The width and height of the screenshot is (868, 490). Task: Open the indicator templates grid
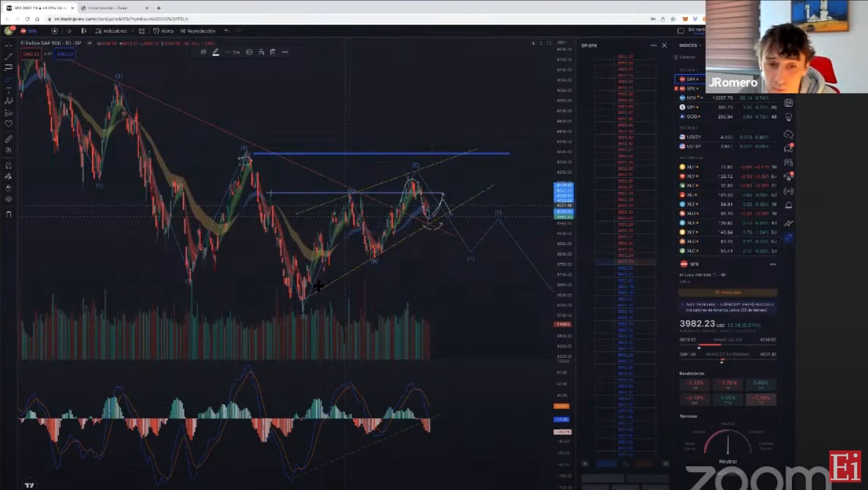click(142, 31)
